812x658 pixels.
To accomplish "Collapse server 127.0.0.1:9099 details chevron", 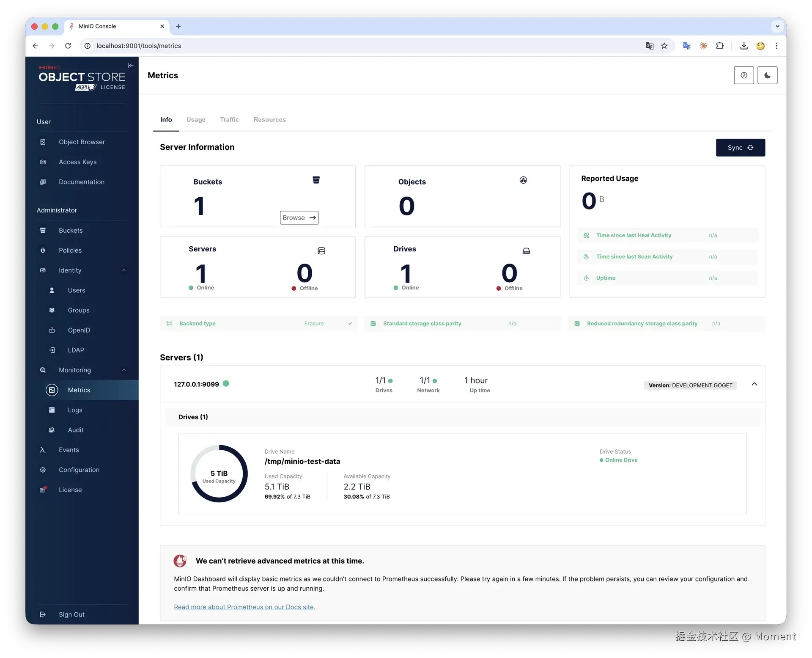I will (754, 384).
